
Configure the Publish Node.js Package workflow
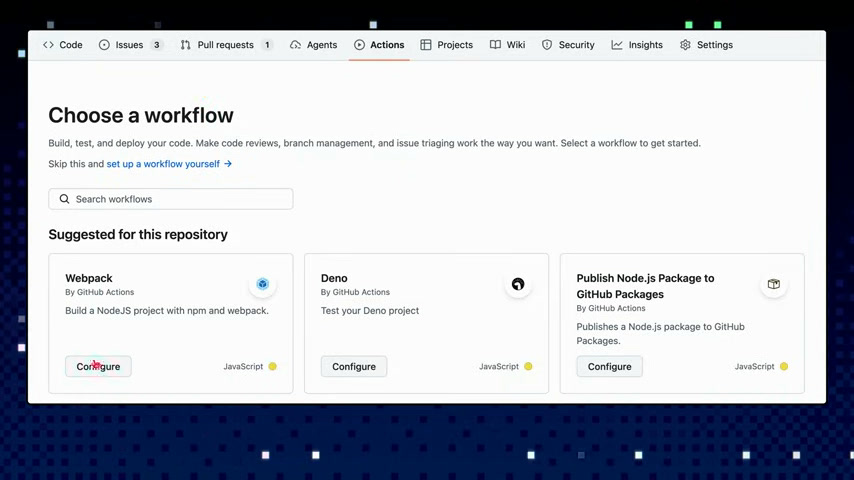click(609, 366)
